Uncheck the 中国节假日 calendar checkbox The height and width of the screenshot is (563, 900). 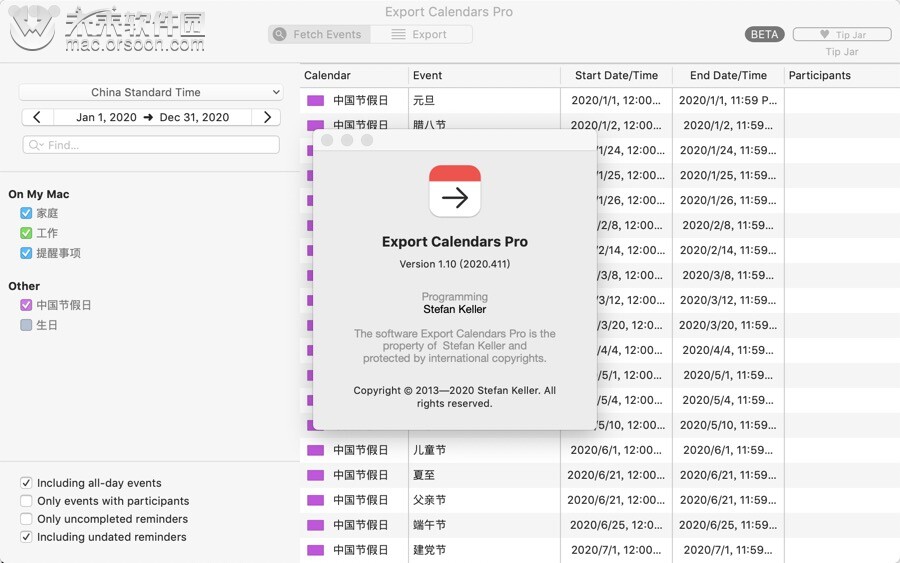pyautogui.click(x=26, y=305)
